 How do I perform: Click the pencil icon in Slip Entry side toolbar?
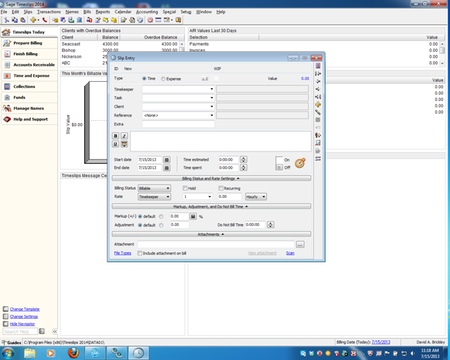(x=318, y=112)
